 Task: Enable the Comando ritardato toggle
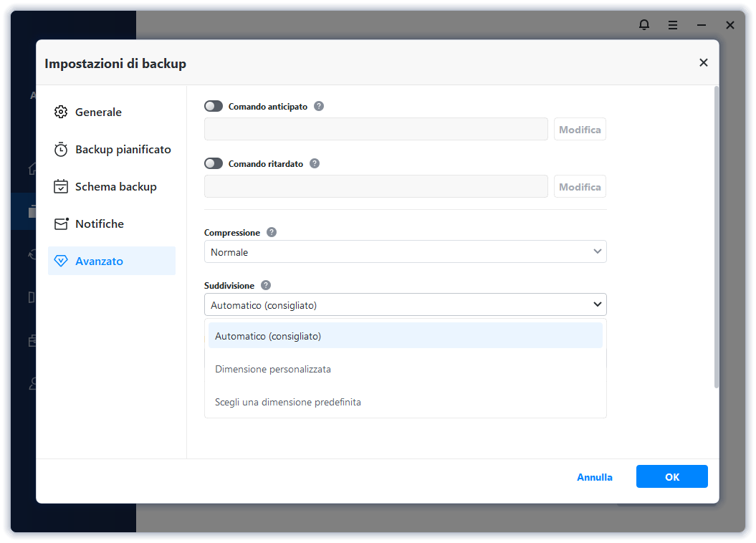pyautogui.click(x=214, y=163)
